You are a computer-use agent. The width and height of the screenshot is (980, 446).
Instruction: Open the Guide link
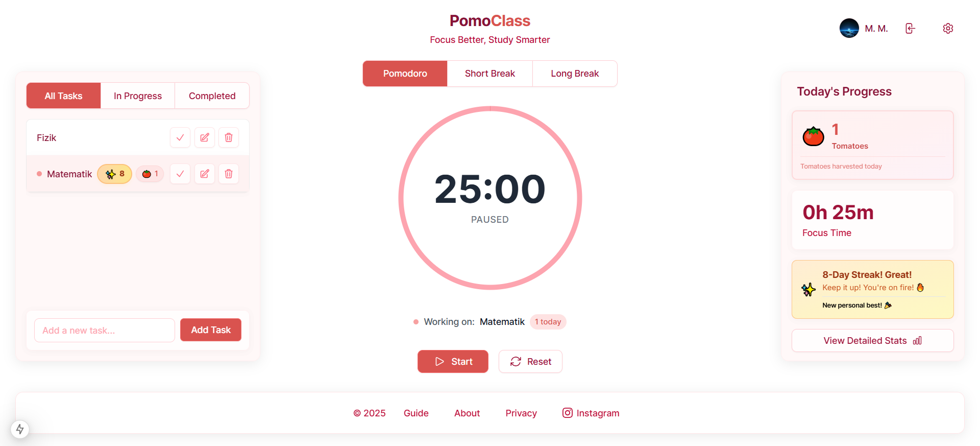415,413
